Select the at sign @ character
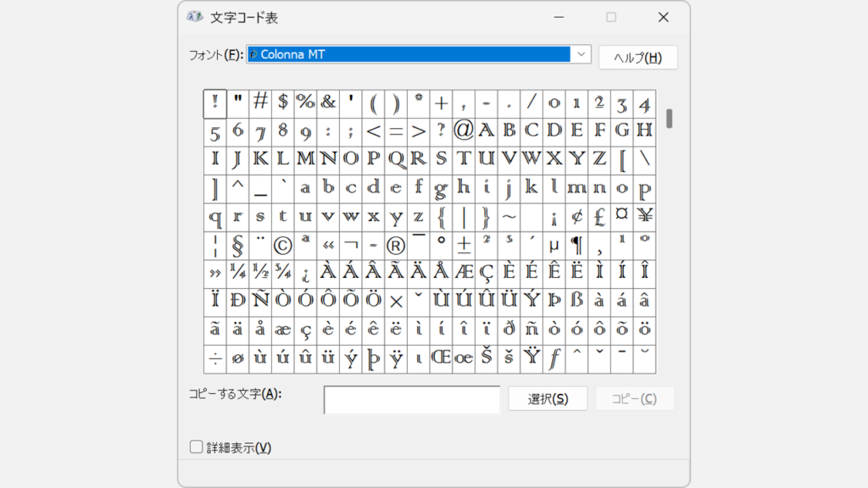Screen dimensions: 868x488 click(x=463, y=131)
